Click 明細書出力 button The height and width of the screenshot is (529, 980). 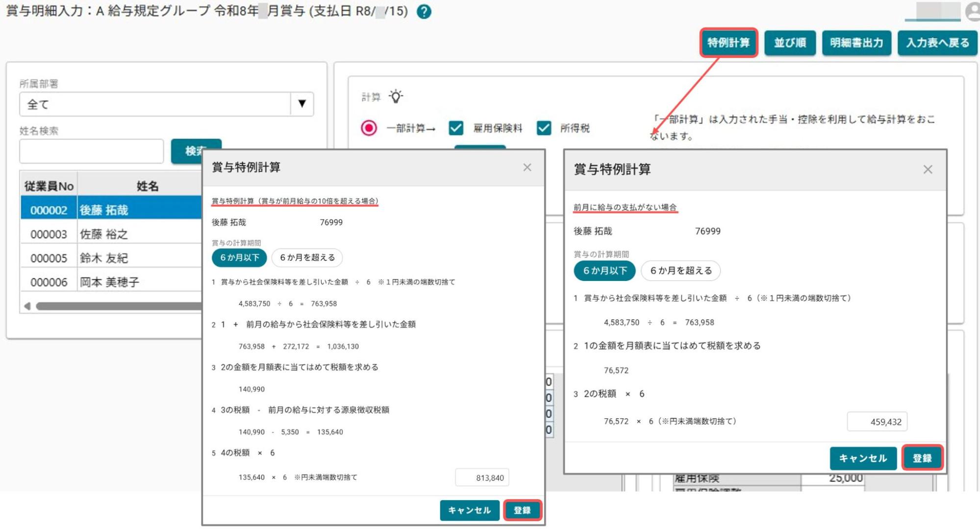pos(856,43)
